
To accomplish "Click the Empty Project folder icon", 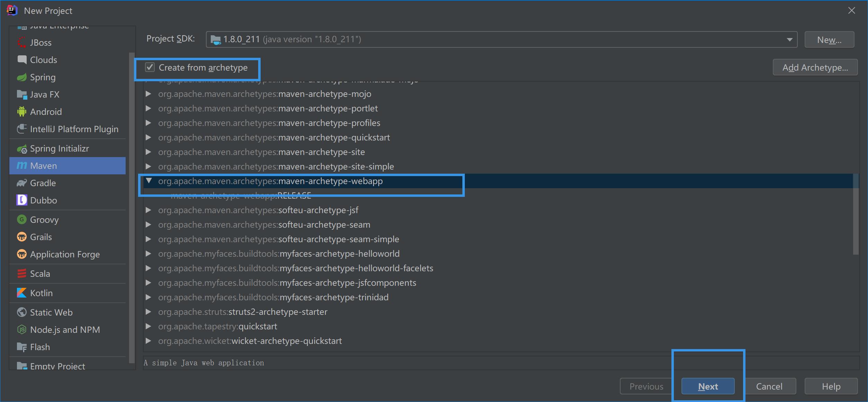I will 22,366.
